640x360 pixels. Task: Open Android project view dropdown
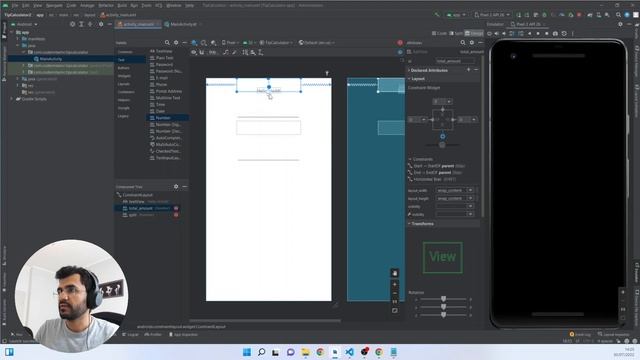tap(25, 24)
